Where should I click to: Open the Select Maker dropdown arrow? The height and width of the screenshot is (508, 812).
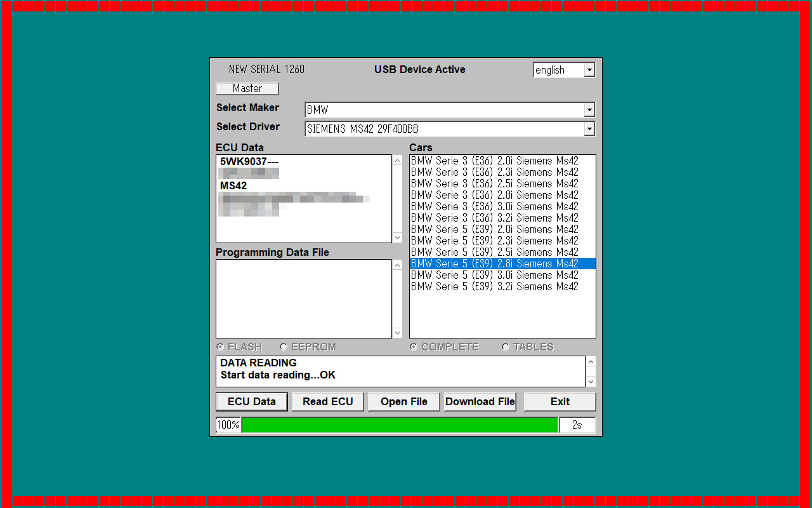589,110
